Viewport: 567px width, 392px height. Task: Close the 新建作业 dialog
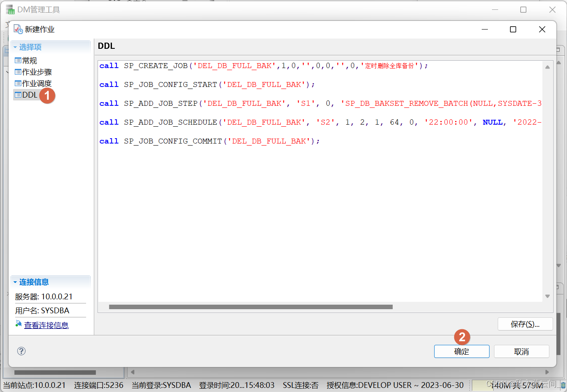pos(542,29)
